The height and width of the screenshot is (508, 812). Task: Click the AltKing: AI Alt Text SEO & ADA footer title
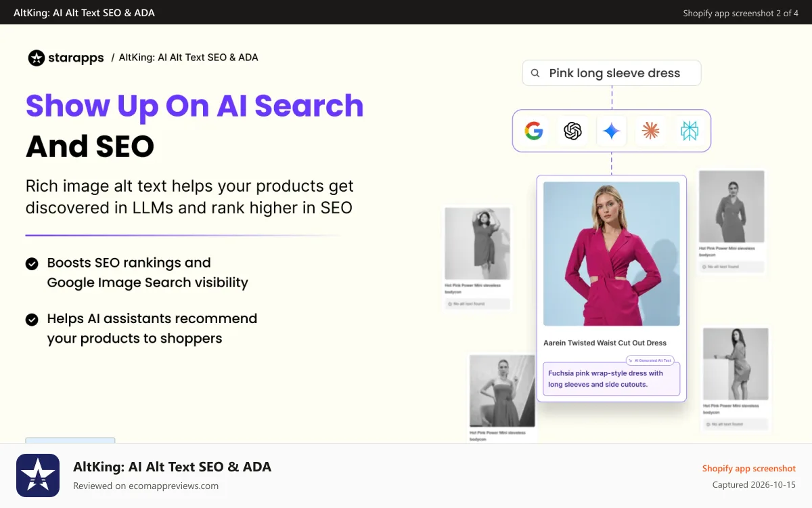point(173,467)
